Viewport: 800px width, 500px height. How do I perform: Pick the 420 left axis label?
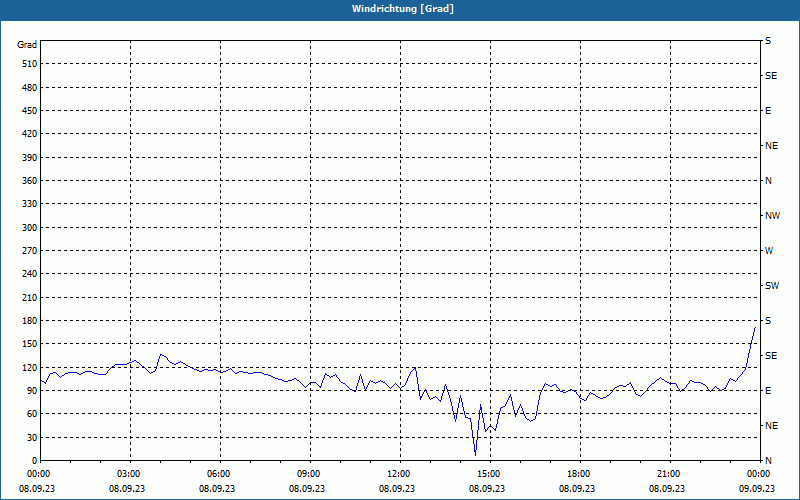(30, 134)
